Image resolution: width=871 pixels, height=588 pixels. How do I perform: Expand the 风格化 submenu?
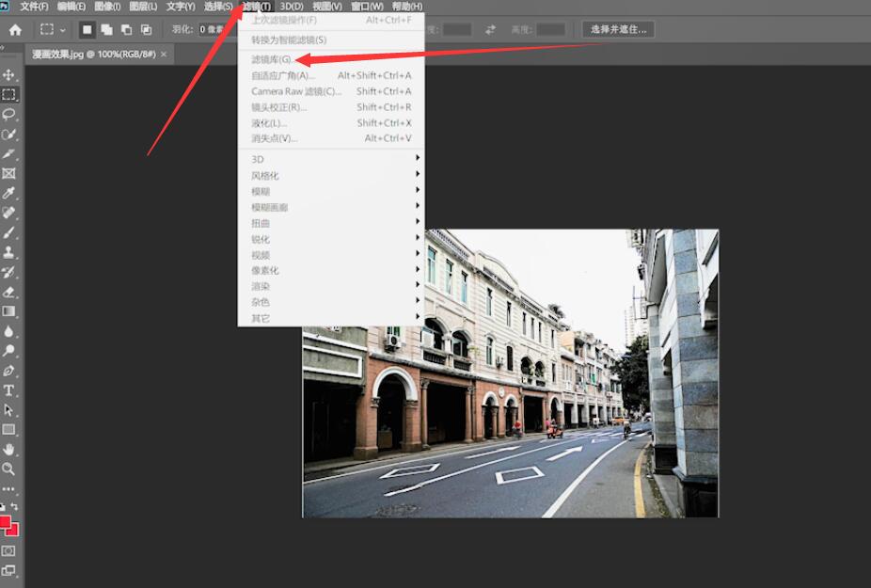point(331,176)
